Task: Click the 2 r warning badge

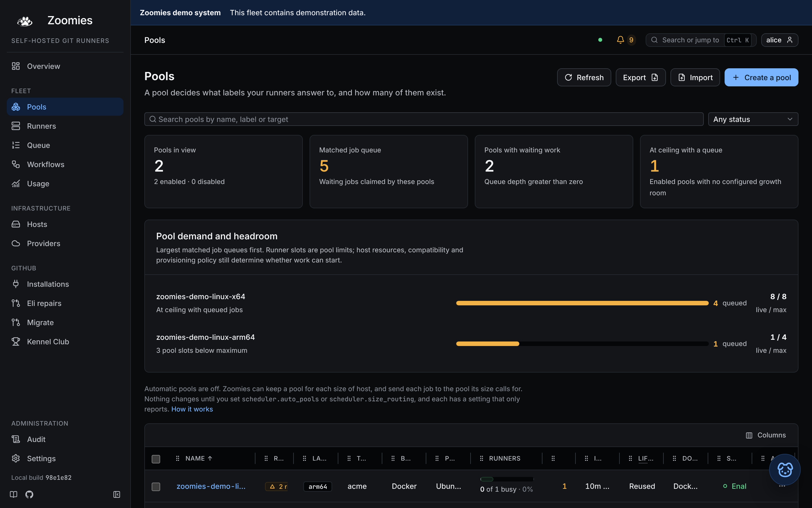Action: [x=276, y=486]
